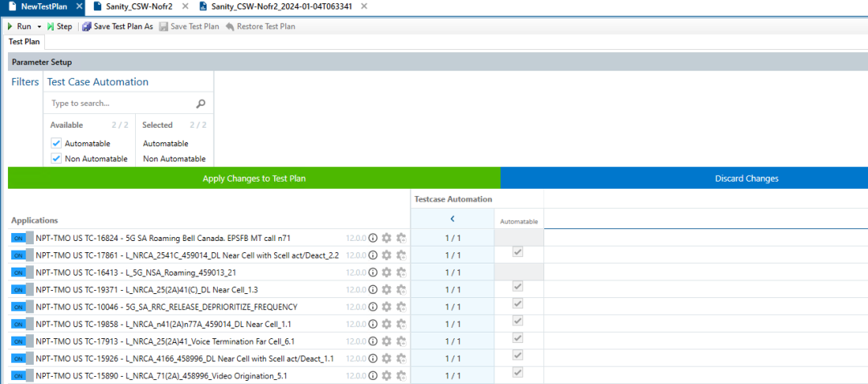Click Save Test Plan As icon
The image size is (868, 384).
(87, 27)
